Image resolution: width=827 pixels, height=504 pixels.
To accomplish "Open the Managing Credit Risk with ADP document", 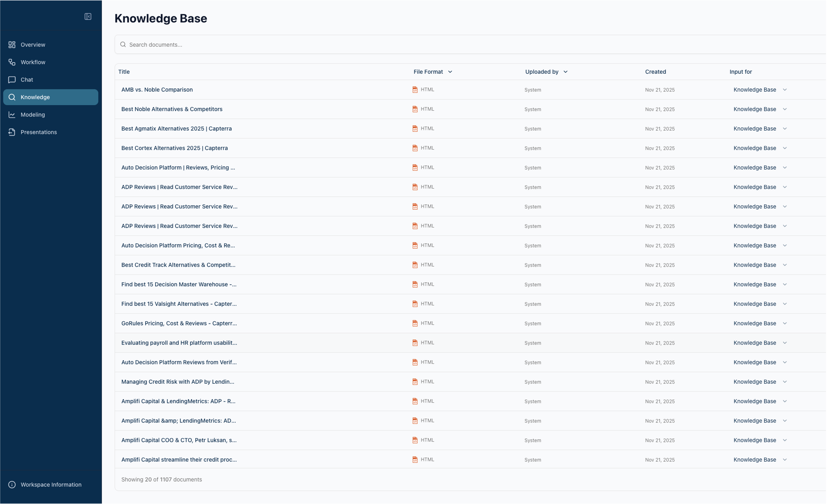I will point(178,382).
